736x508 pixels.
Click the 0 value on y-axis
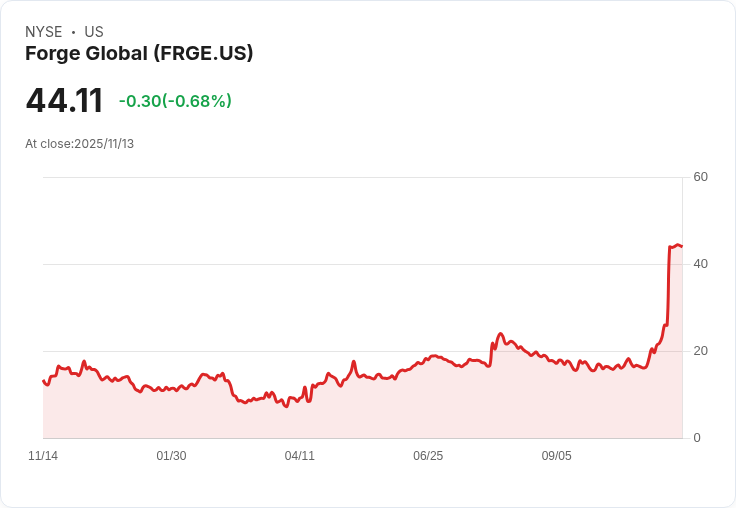click(x=697, y=438)
